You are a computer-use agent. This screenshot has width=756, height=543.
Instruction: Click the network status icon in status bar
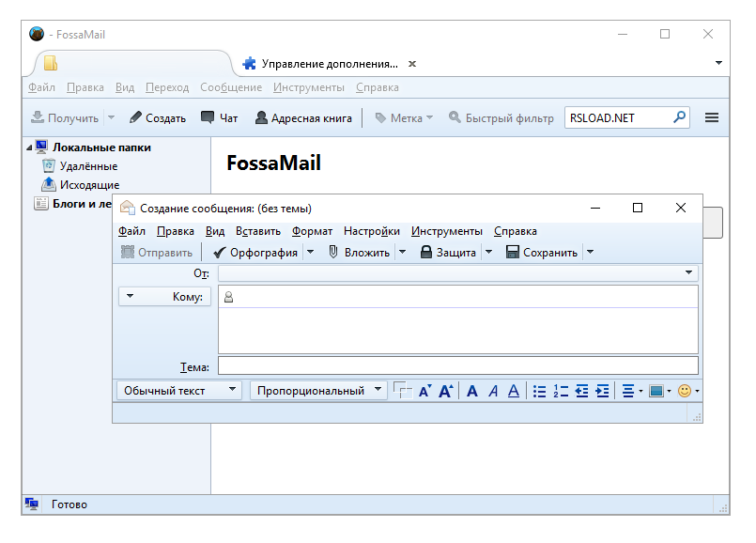pyautogui.click(x=32, y=504)
